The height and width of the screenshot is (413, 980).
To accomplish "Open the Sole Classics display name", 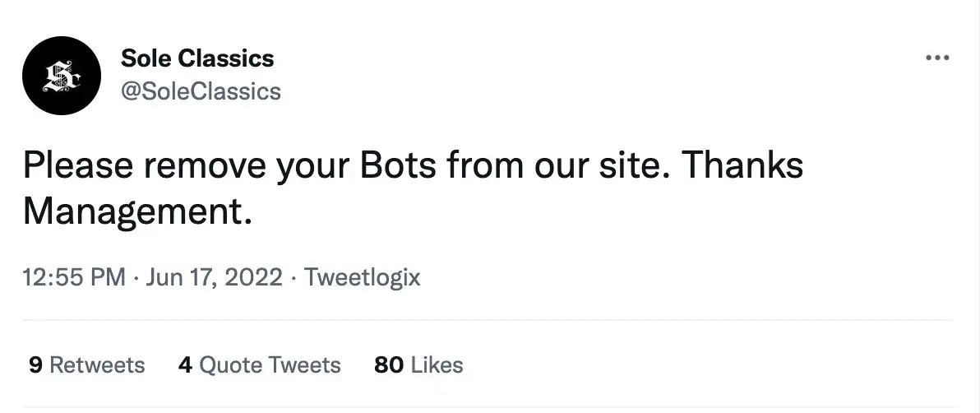I will (197, 58).
